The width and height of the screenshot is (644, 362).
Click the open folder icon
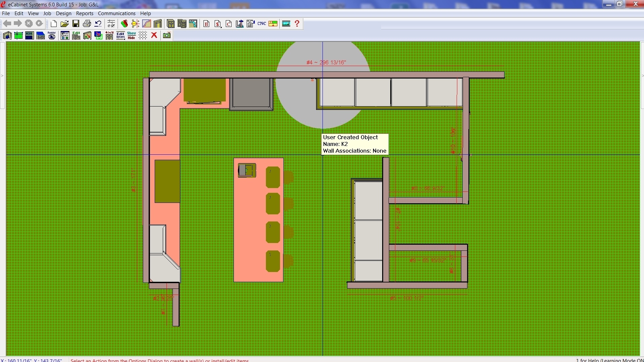point(65,24)
